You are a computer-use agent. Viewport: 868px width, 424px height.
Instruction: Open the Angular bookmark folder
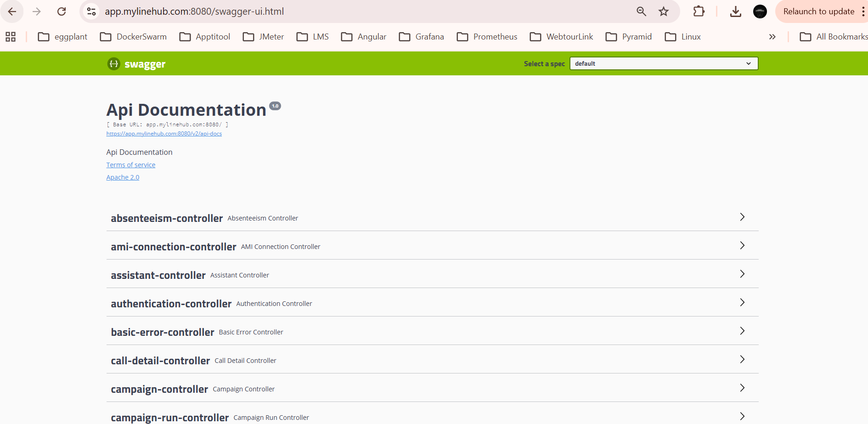click(364, 37)
